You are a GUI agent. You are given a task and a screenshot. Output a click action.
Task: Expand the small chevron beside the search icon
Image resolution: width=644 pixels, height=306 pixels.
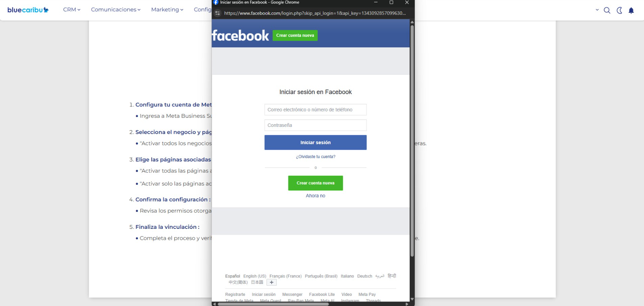tap(597, 10)
